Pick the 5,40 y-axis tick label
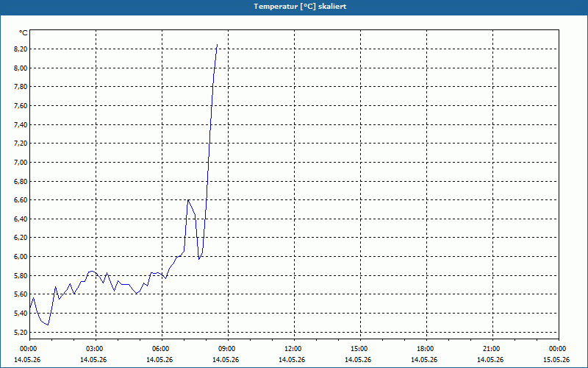Screen dimensions: 588x368 [x=21, y=314]
